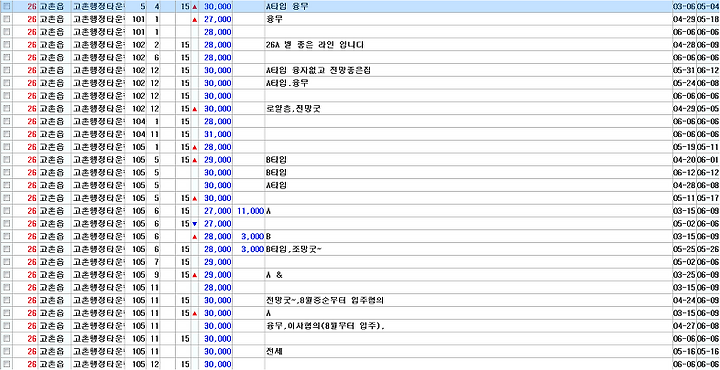Click the red triangle in the 05-11 05-17 row
720x370 pixels.
pyautogui.click(x=195, y=198)
